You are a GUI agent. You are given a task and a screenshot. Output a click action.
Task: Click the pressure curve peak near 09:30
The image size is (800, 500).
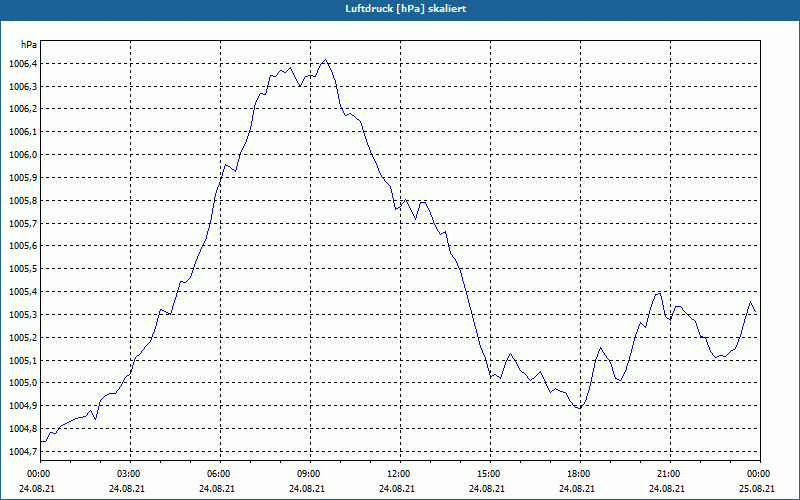(x=326, y=60)
